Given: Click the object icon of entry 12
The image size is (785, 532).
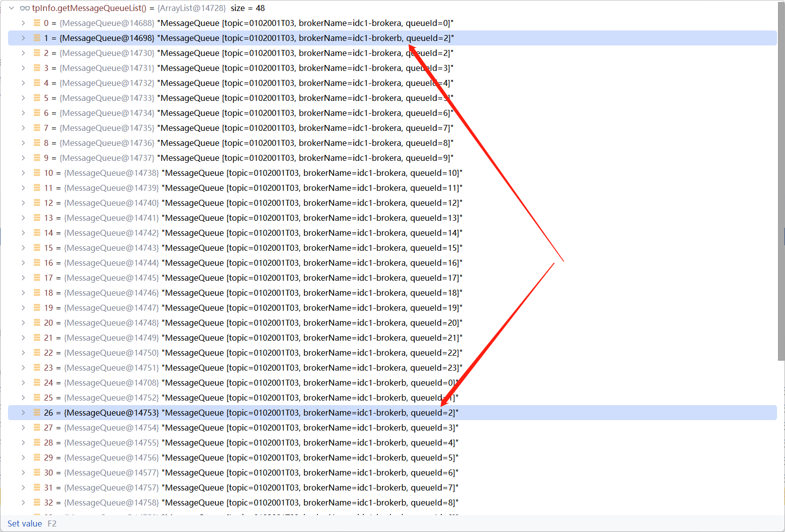Looking at the screenshot, I should [x=37, y=202].
